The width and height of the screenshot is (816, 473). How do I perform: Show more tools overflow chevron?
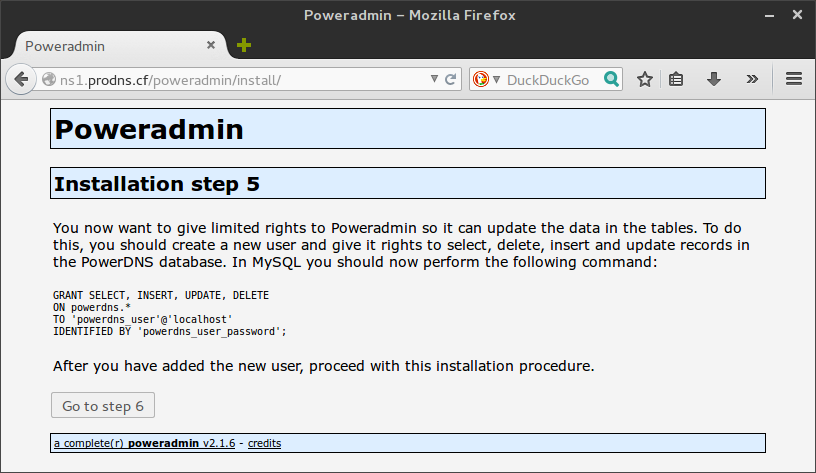[x=752, y=79]
